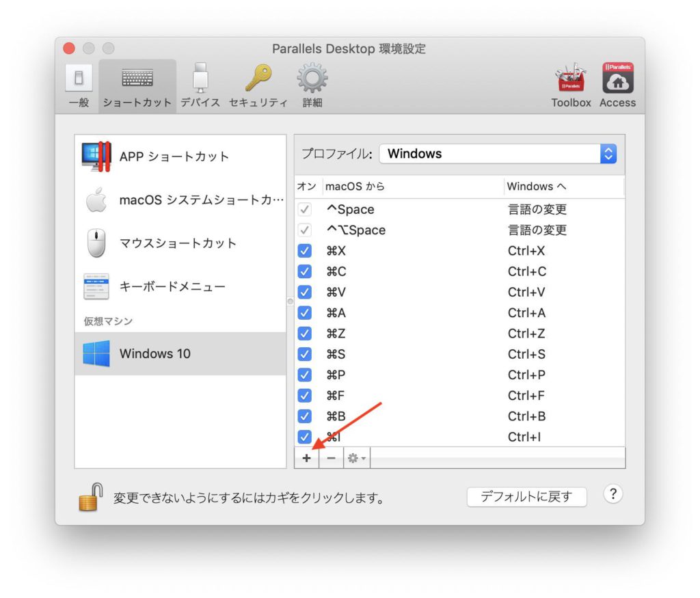Open help with the question mark button
Screen dimensions: 700x598
coord(613,494)
